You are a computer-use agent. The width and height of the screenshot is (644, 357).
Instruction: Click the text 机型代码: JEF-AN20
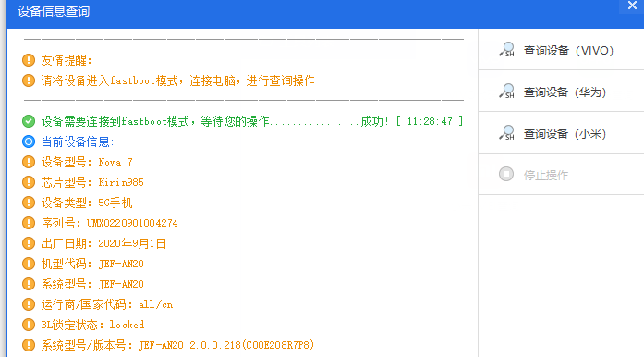coord(92,264)
